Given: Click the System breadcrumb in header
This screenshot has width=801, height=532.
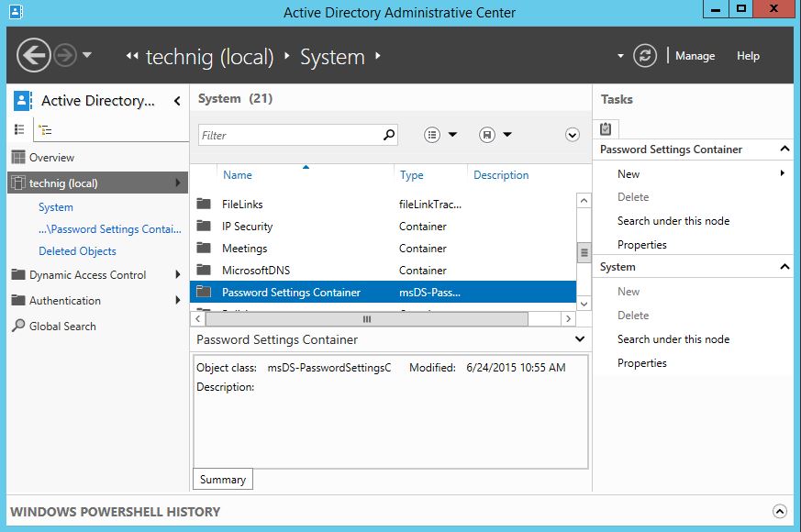Looking at the screenshot, I should tap(332, 57).
